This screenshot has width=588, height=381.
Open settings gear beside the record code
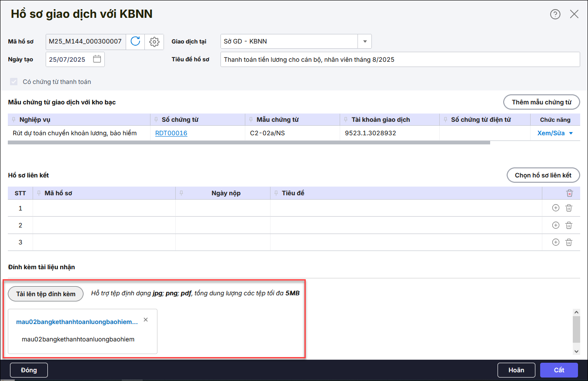point(154,42)
